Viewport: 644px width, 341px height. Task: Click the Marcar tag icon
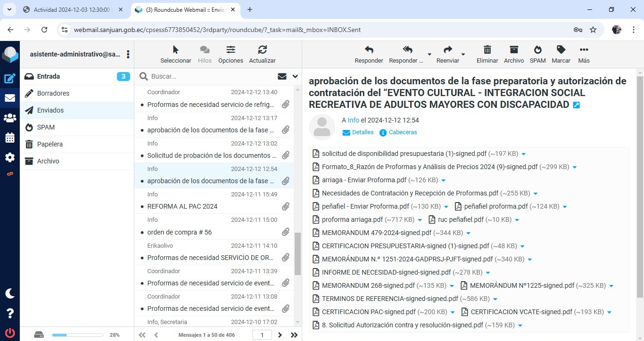pos(561,50)
